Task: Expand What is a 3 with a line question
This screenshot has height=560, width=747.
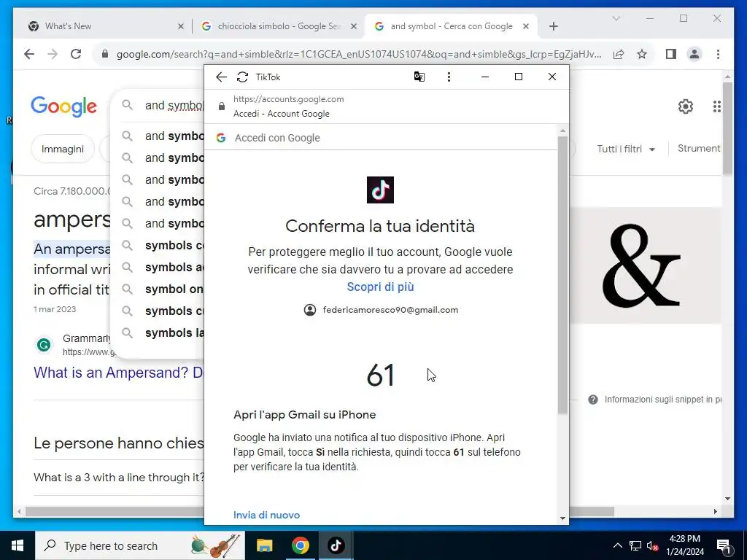Action: 119,477
